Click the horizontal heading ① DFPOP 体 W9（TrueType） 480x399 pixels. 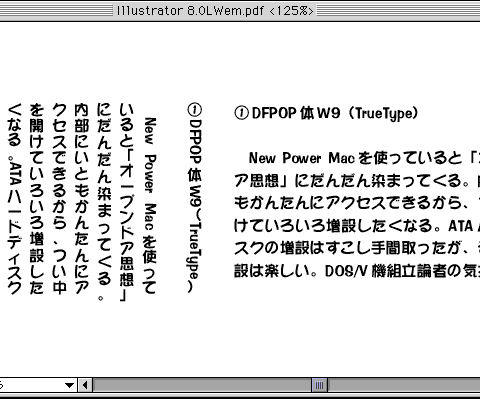click(x=326, y=113)
